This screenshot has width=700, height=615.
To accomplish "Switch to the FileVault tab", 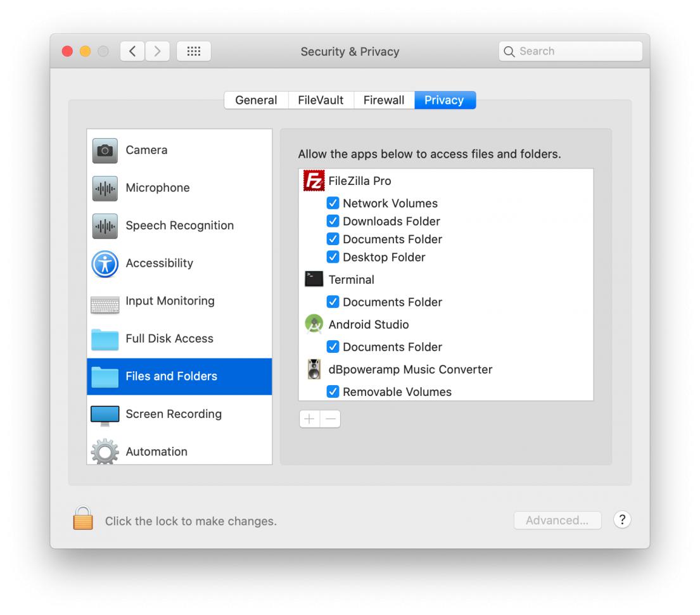I will click(x=321, y=100).
